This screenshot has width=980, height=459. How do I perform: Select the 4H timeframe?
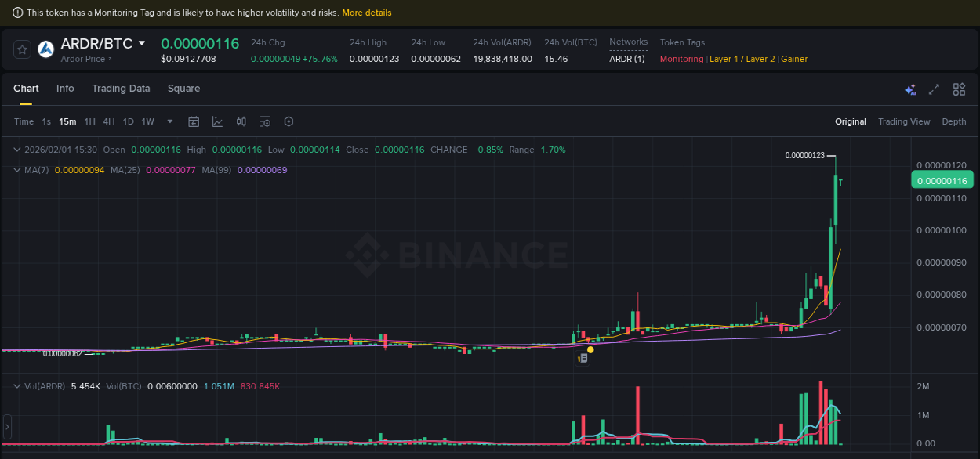(x=109, y=121)
